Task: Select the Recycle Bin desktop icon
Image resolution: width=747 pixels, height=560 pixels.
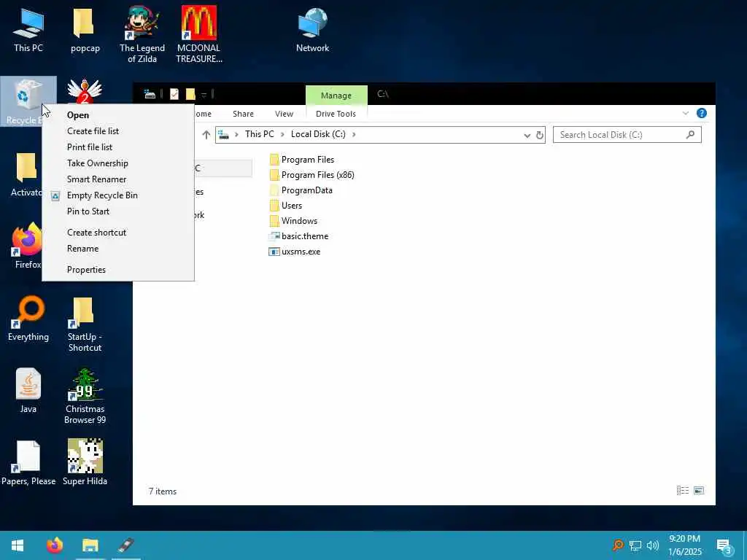Action: 28,101
